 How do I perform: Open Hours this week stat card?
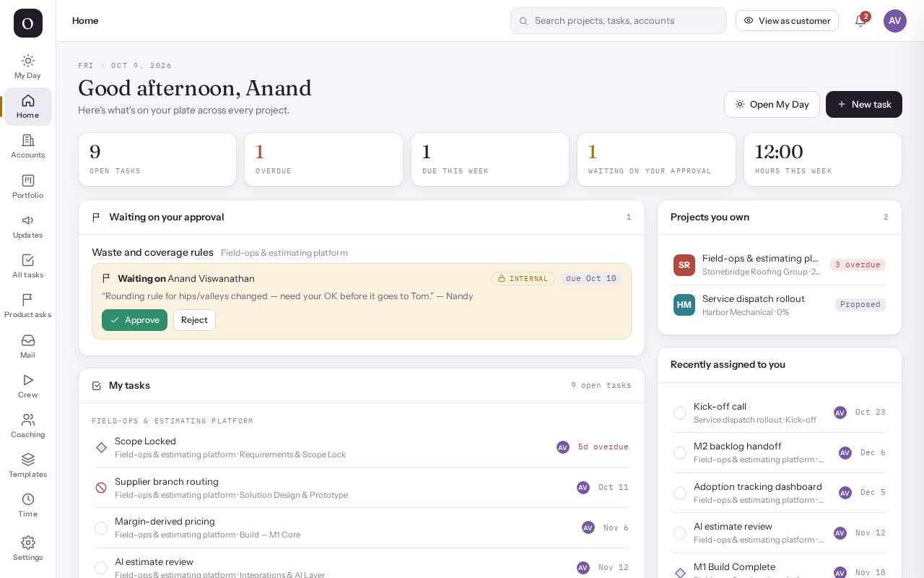coord(823,159)
